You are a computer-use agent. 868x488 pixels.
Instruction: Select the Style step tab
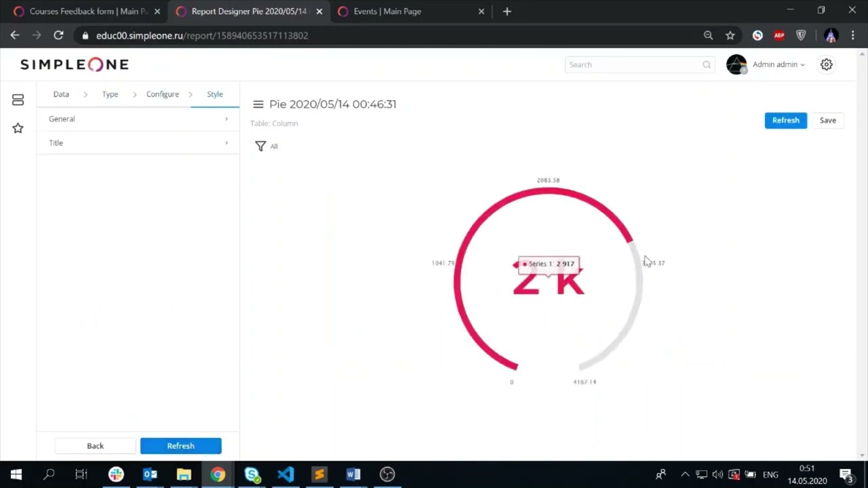point(215,94)
